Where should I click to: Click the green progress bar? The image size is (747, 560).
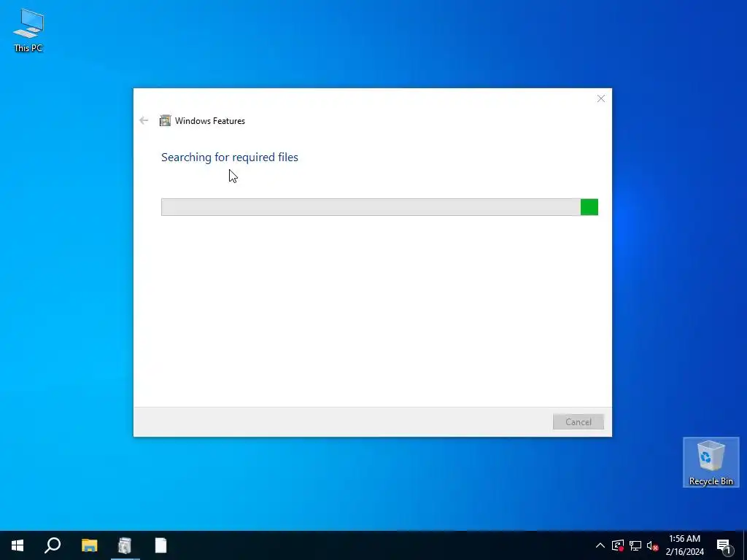379,207
